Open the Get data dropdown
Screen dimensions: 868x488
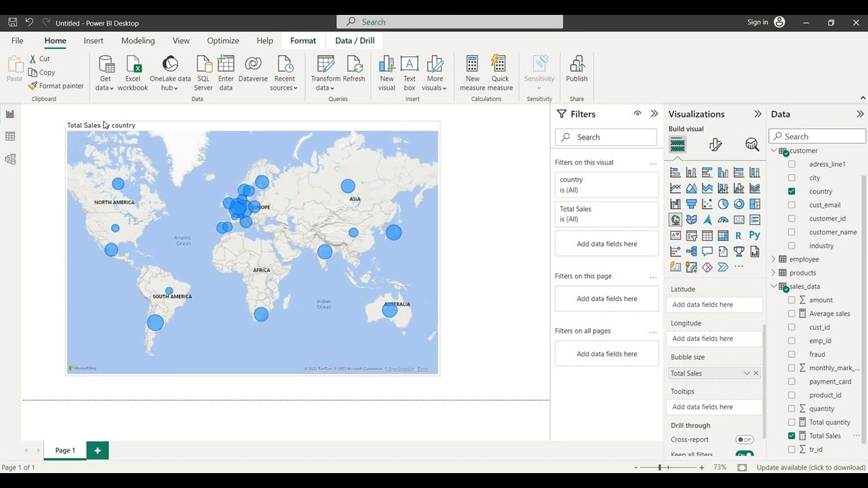[105, 73]
